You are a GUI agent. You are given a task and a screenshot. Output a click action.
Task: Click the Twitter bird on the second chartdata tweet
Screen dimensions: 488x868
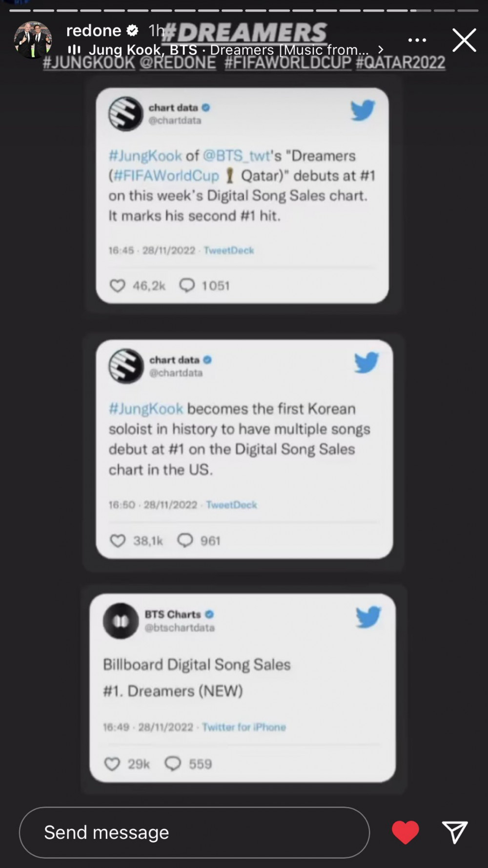point(366,363)
